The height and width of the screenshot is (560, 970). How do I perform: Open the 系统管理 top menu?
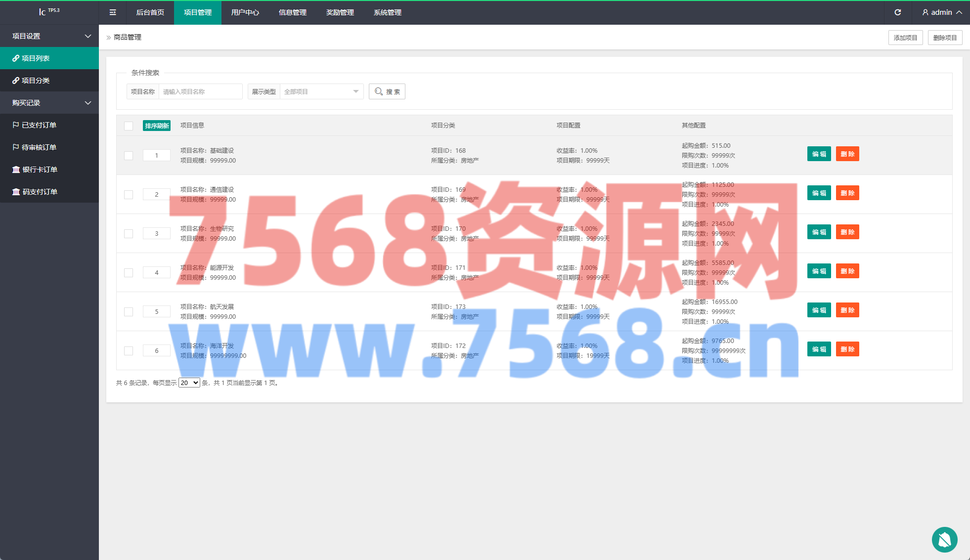pyautogui.click(x=388, y=12)
